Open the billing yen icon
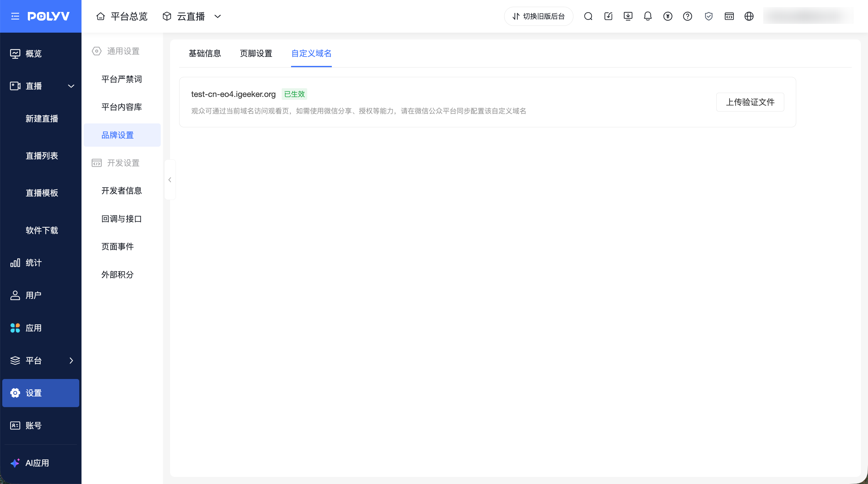 point(667,16)
